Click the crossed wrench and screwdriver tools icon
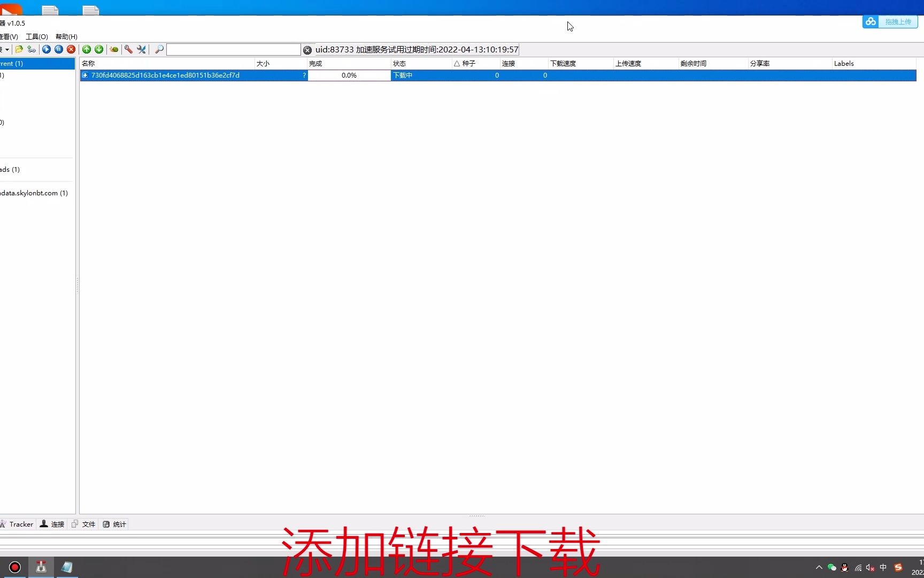This screenshot has height=578, width=924. 141,49
